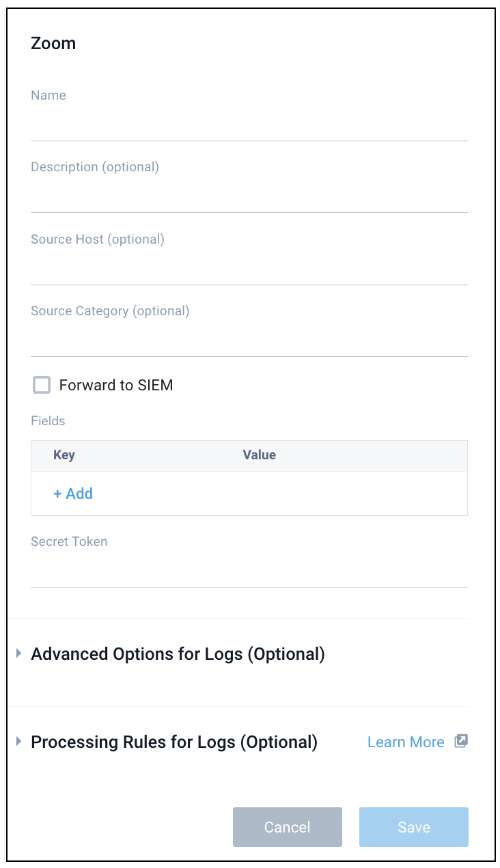The width and height of the screenshot is (500, 868).
Task: Open the Learn More external link icon
Action: coord(461,741)
